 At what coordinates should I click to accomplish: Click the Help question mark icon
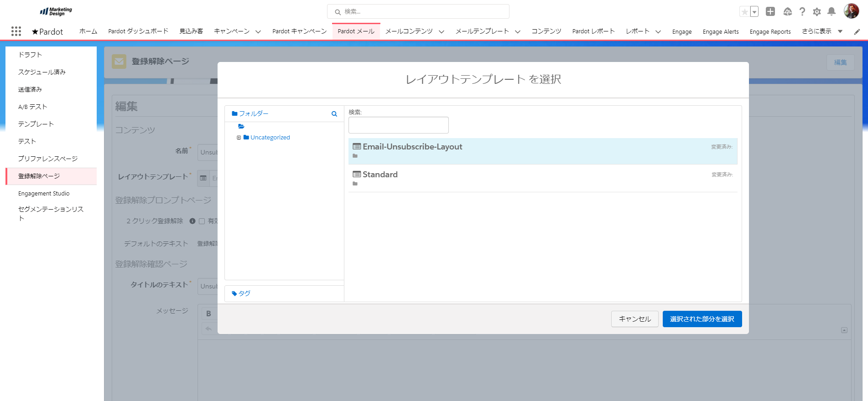click(802, 12)
